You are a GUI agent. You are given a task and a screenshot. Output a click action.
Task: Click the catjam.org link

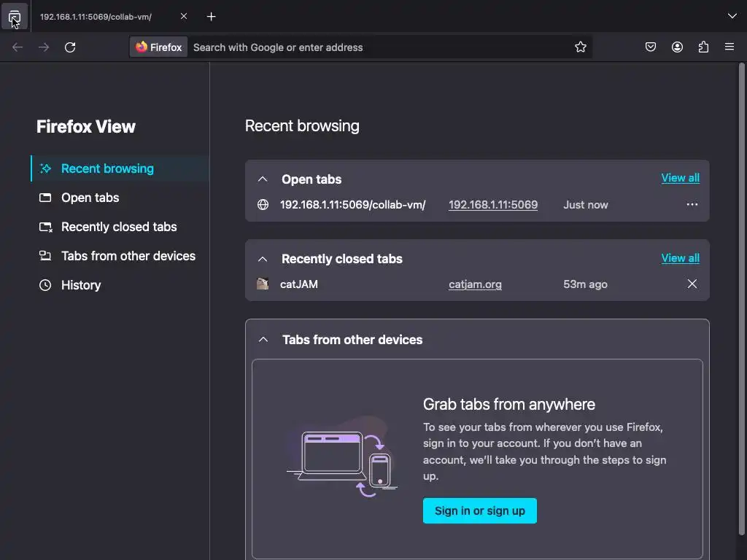click(x=475, y=284)
